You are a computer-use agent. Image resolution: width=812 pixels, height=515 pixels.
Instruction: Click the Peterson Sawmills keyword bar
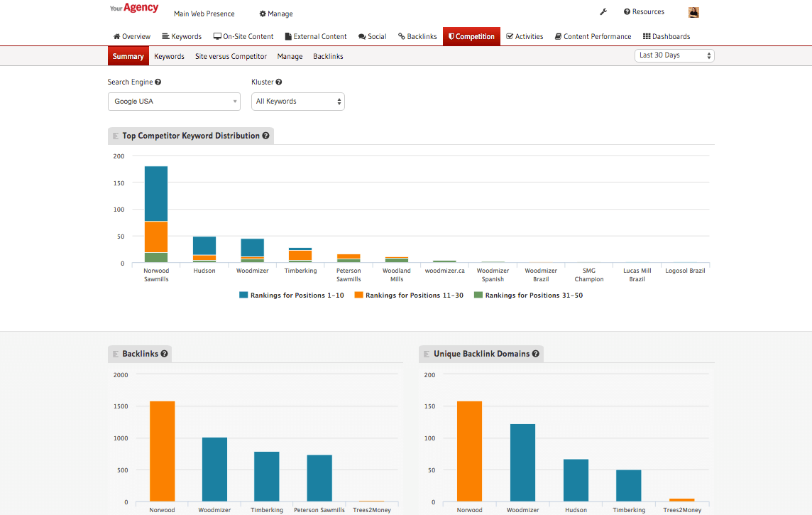click(x=349, y=259)
